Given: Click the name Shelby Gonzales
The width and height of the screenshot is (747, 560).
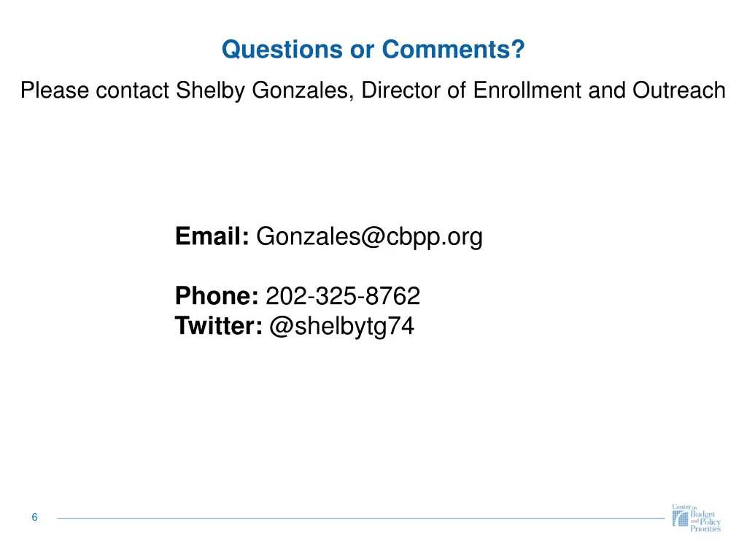Looking at the screenshot, I should (x=265, y=90).
